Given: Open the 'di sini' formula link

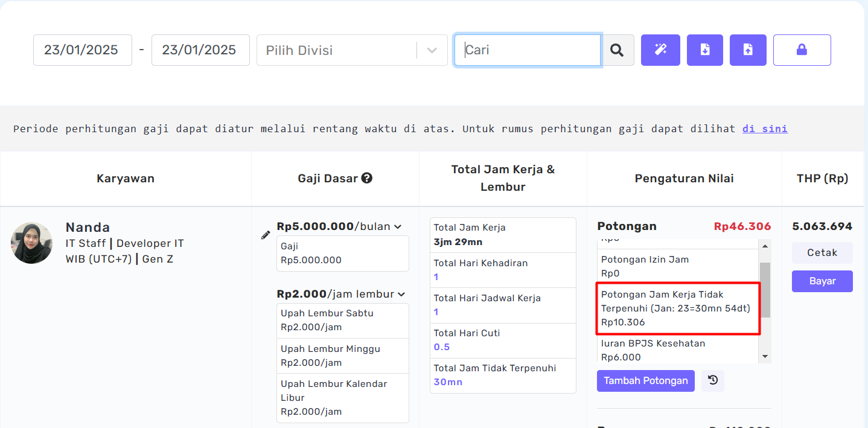Looking at the screenshot, I should (x=765, y=129).
